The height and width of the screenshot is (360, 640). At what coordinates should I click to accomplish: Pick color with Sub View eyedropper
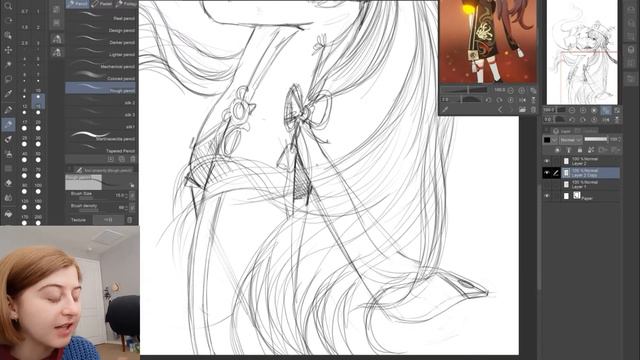[x=445, y=109]
